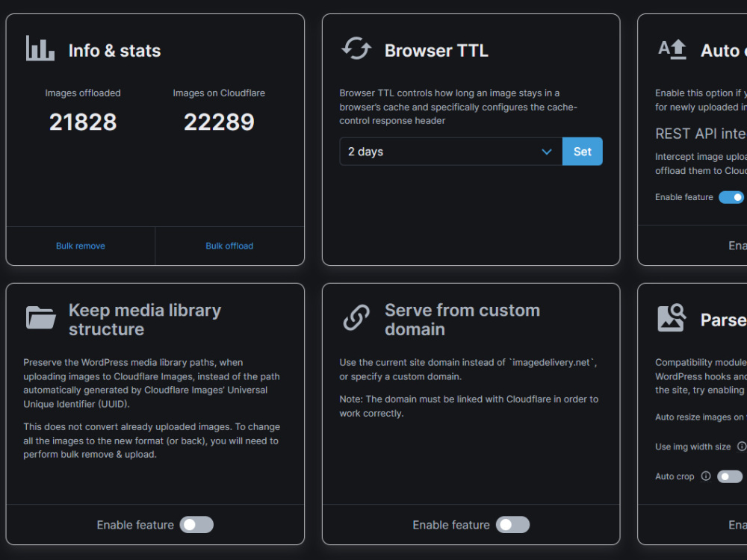Click the open folder icon beside Keep media library

pyautogui.click(x=40, y=318)
